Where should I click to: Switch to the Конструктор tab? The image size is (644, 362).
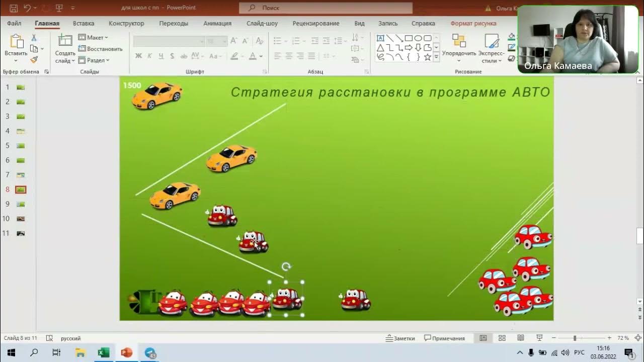(126, 23)
